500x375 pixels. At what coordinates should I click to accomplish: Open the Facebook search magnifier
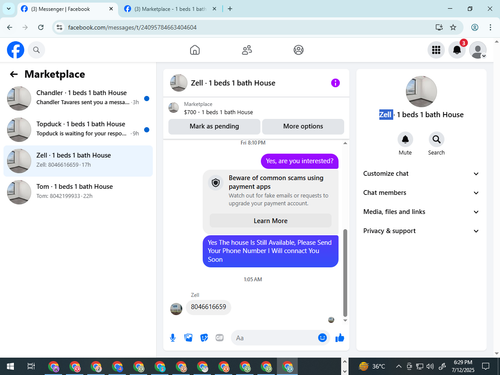tap(36, 50)
